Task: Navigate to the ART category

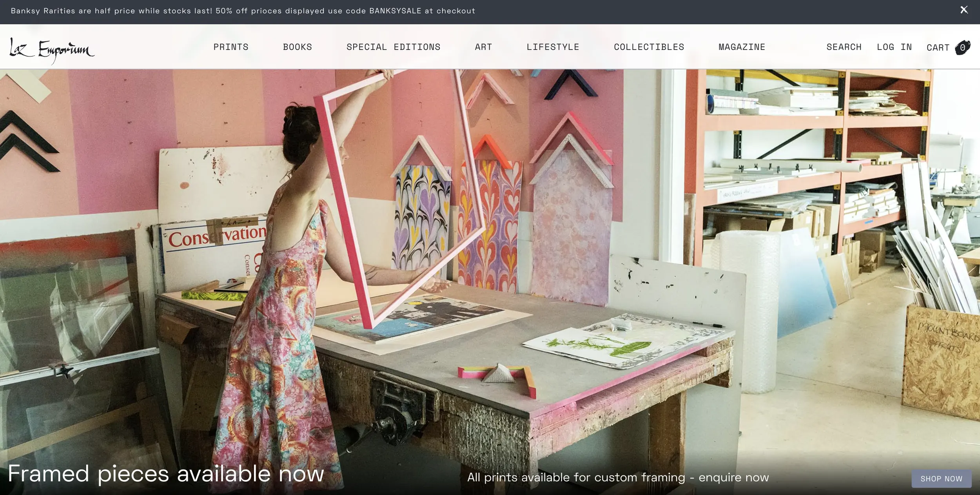Action: tap(483, 47)
